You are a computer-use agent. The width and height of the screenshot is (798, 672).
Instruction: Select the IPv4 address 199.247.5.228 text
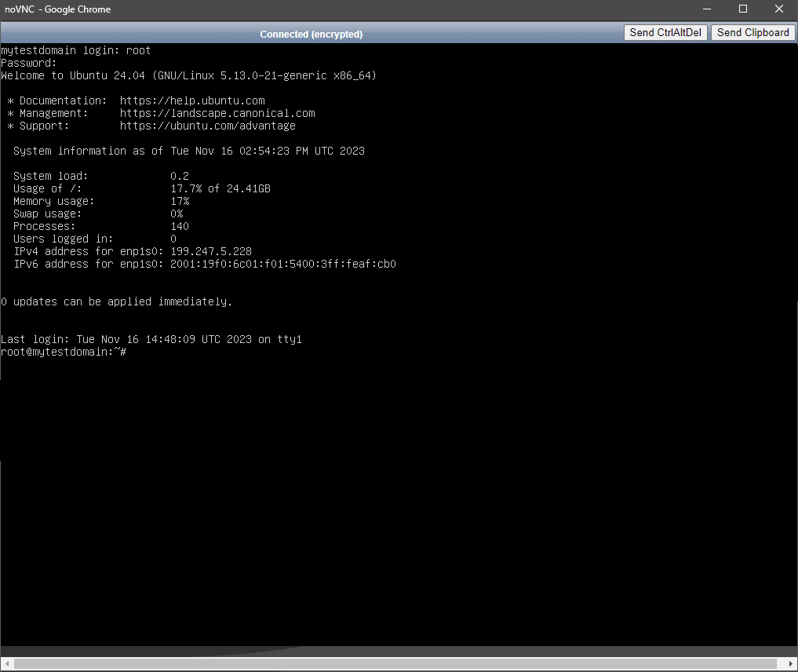click(211, 251)
